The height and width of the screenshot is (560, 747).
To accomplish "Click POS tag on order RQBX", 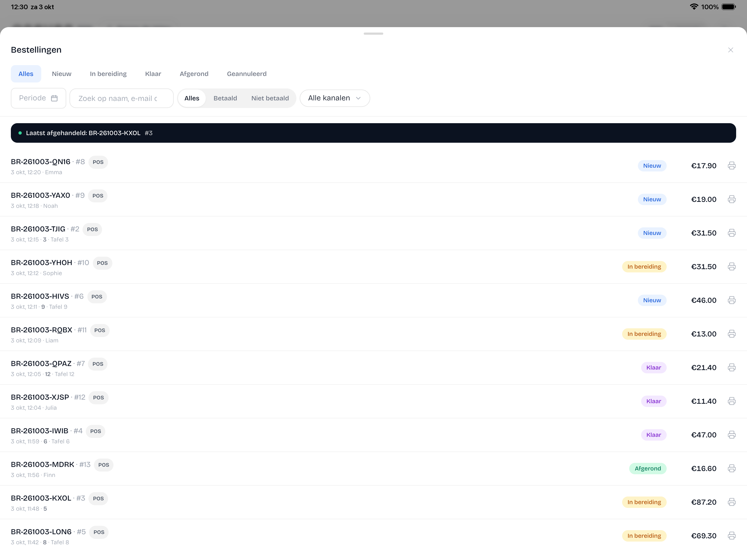I will pos(100,330).
